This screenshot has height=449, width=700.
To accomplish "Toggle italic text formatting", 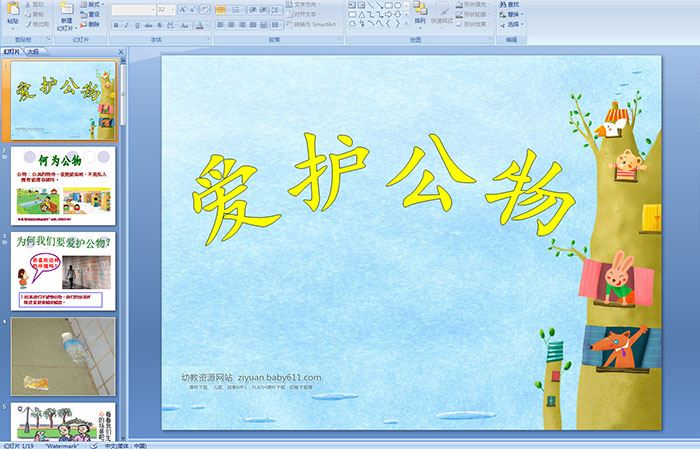I will 125,25.
